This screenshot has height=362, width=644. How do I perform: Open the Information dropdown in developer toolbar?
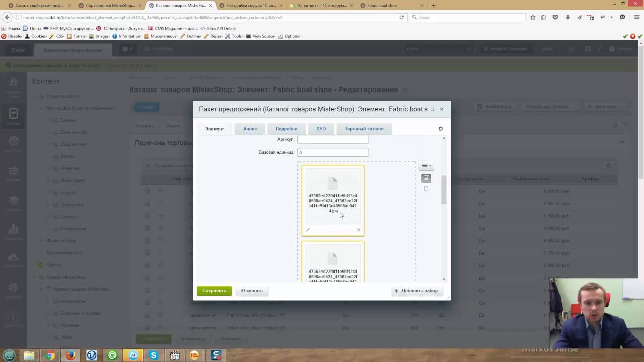click(x=128, y=36)
